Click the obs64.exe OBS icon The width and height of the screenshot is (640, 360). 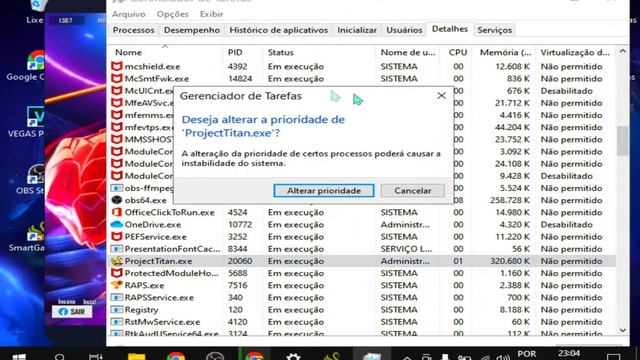point(117,200)
